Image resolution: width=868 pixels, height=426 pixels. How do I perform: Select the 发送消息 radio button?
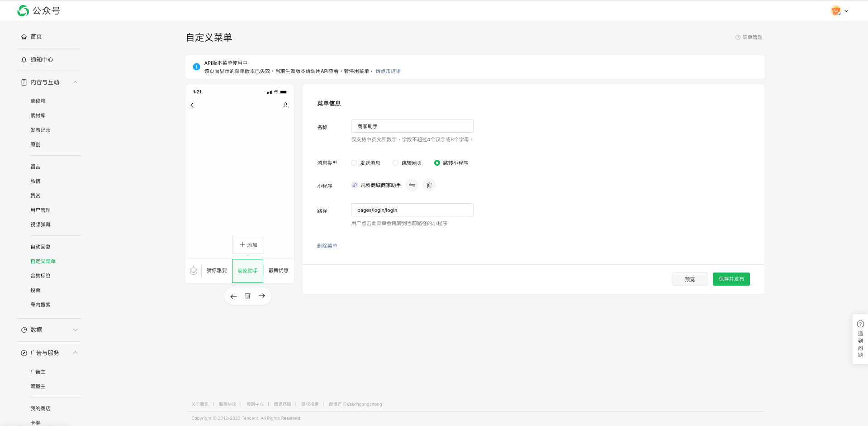click(354, 163)
